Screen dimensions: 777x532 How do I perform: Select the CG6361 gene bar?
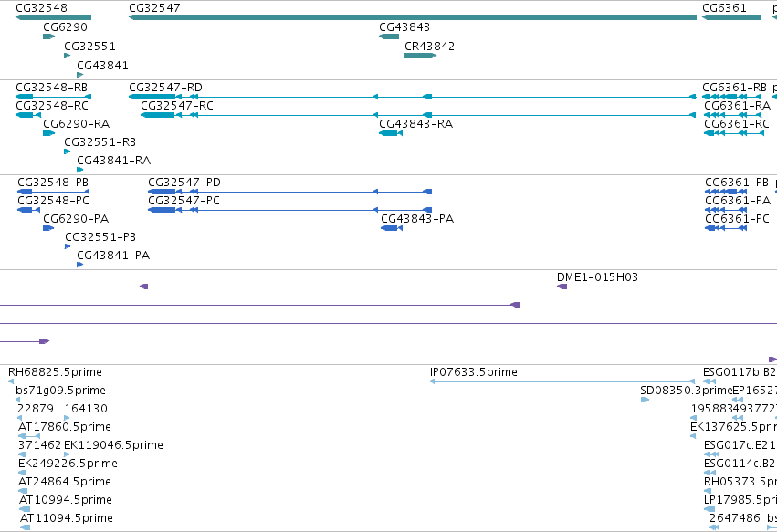click(731, 17)
